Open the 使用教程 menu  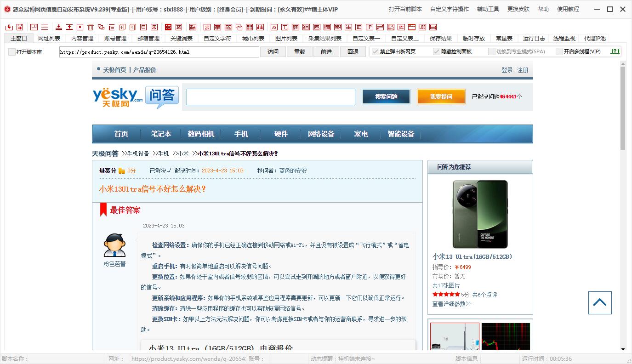568,9
